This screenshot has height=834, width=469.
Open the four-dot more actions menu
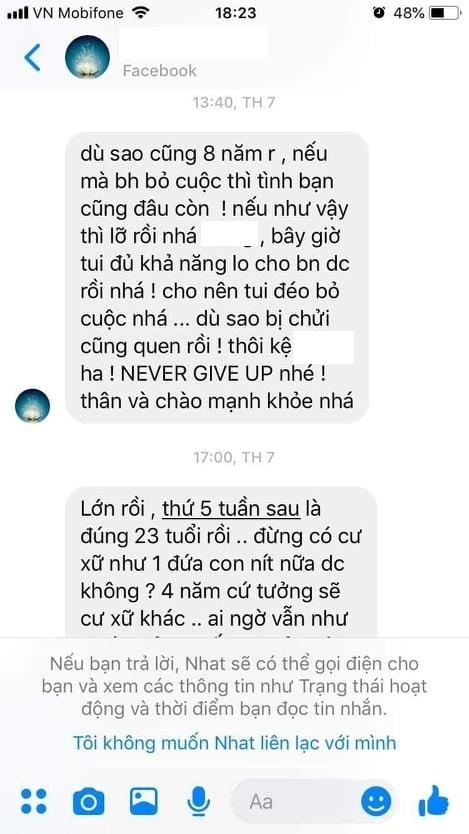tap(34, 802)
